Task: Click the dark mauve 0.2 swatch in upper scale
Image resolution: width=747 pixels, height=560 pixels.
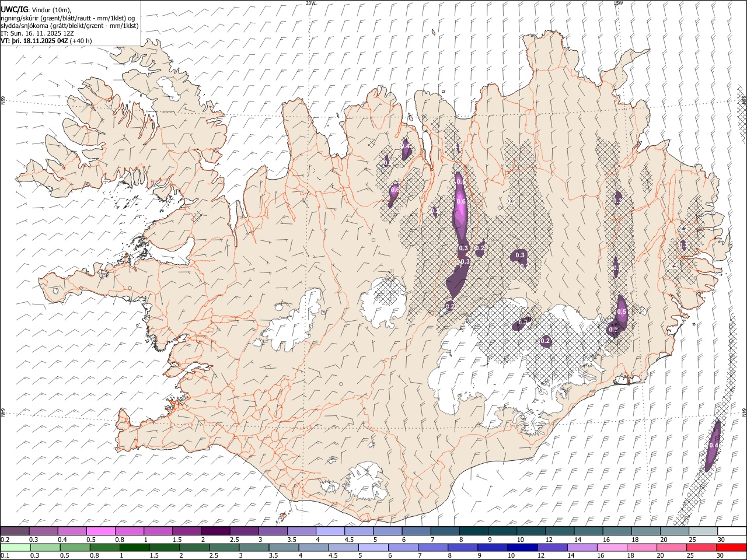Action: click(15, 531)
